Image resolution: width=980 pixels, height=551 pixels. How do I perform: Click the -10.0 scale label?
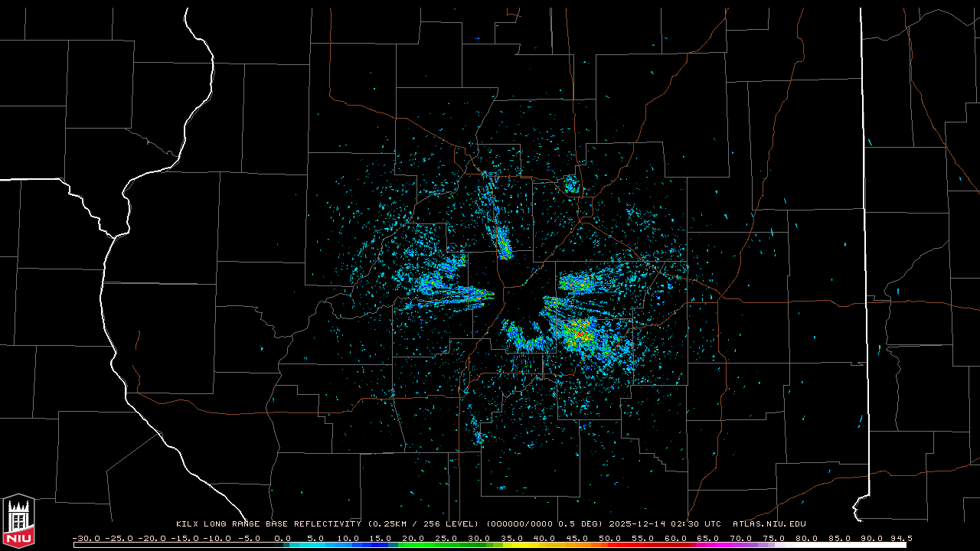click(217, 538)
